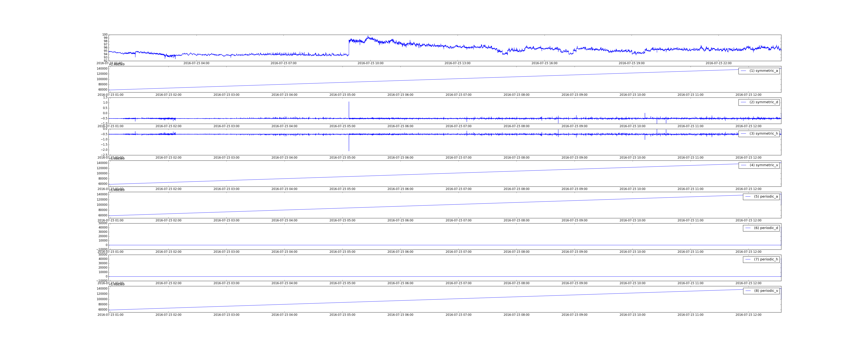Click the 2016-07-15 22:00 tick label

(x=718, y=63)
